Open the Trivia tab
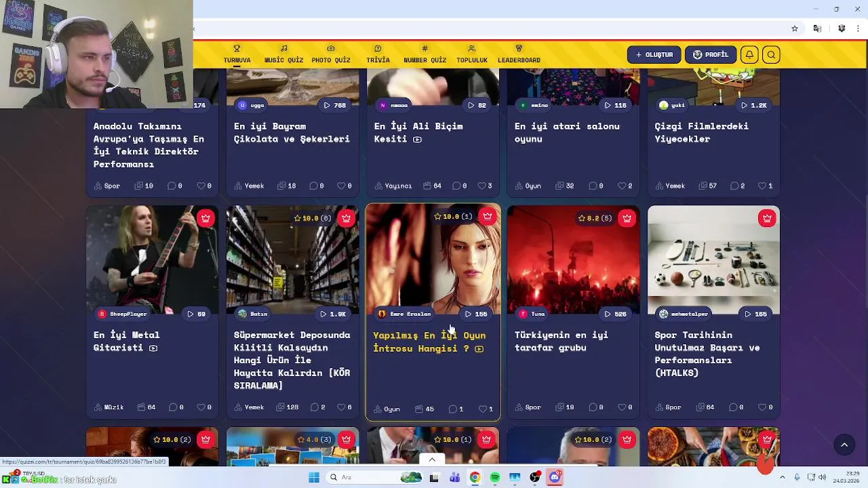868x488 pixels. pos(378,55)
